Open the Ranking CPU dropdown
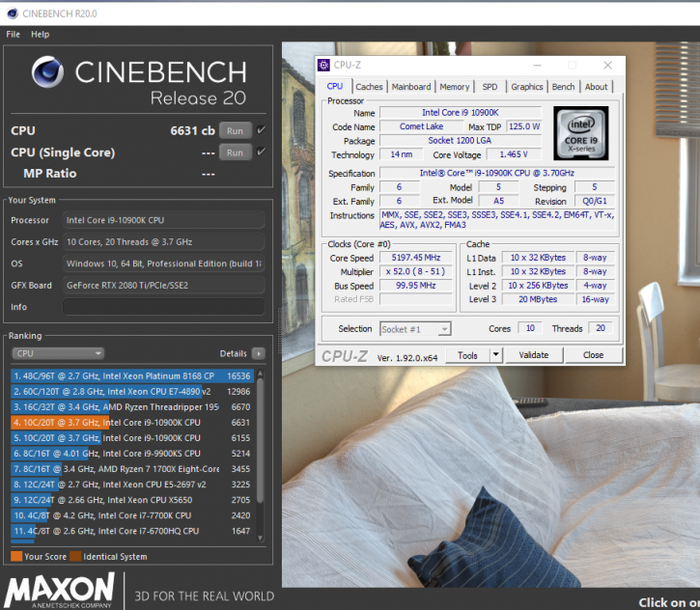 pyautogui.click(x=58, y=353)
